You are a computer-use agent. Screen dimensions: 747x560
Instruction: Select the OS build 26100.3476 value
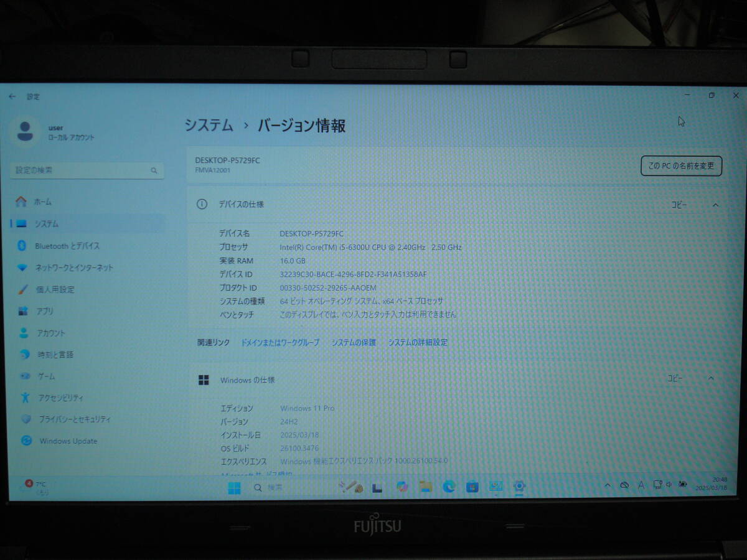coord(299,449)
